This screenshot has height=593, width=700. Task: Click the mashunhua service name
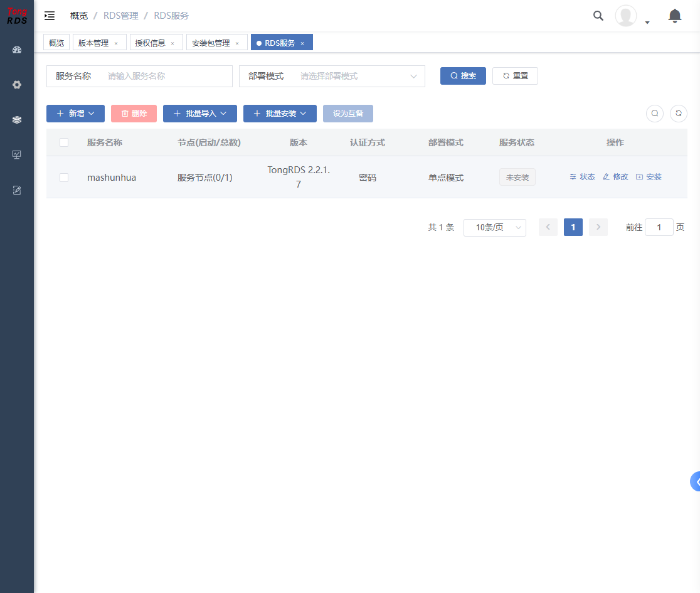click(x=112, y=178)
